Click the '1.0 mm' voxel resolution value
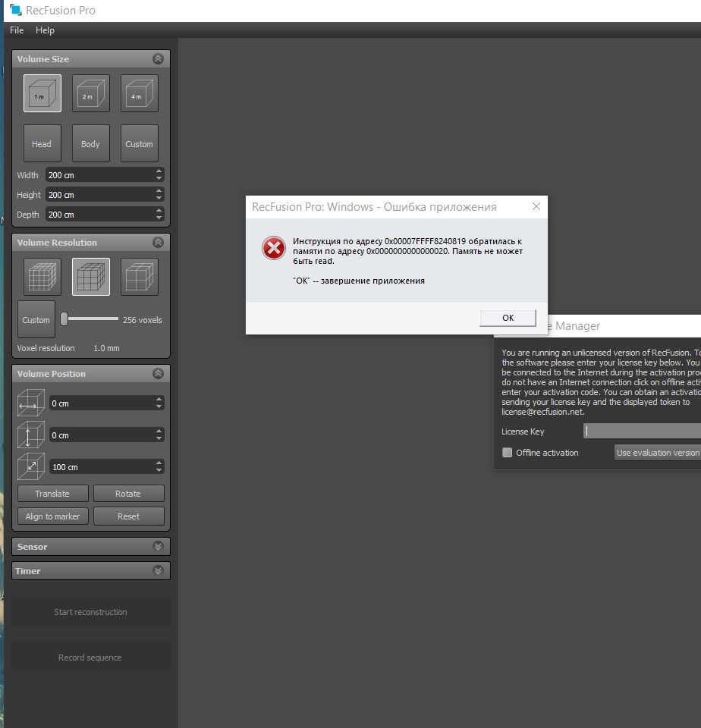Viewport: 701px width, 728px height. [x=106, y=348]
